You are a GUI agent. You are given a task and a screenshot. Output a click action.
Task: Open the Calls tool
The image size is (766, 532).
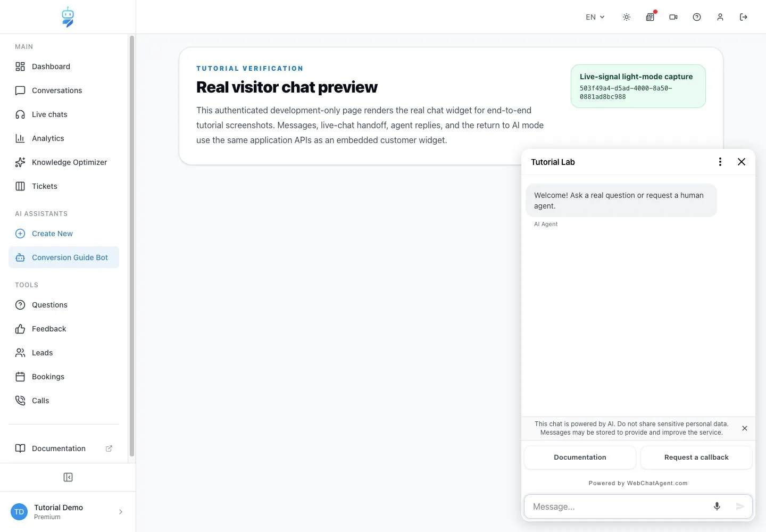point(64,401)
